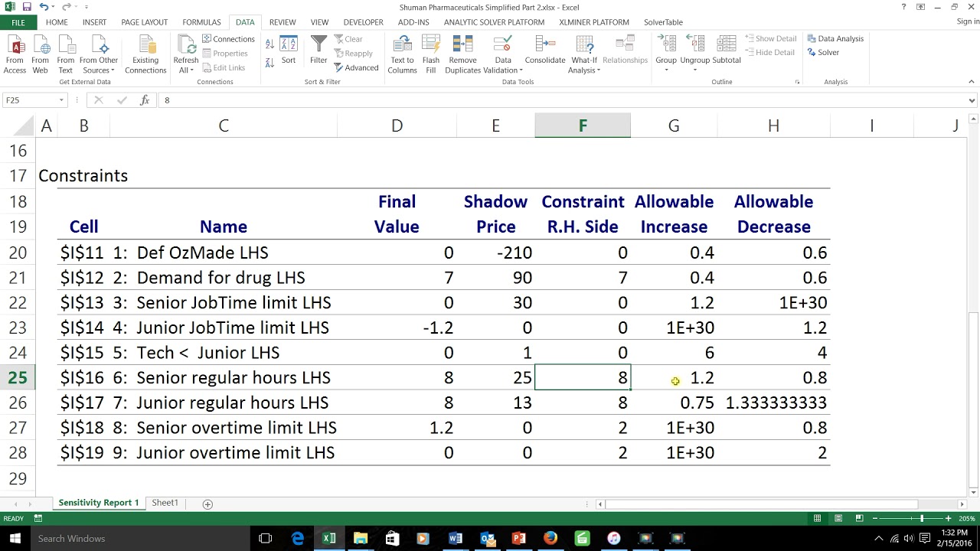Open the Sheet1 tab
Image resolution: width=980 pixels, height=551 pixels.
point(165,503)
